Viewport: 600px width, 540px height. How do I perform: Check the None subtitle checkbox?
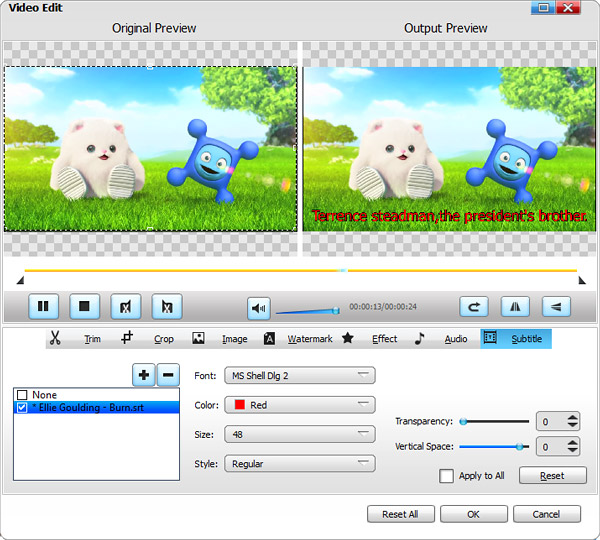click(x=22, y=395)
